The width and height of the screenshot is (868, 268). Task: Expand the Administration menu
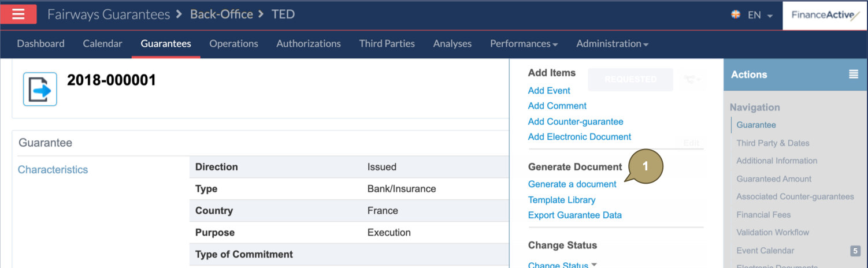[x=612, y=44]
